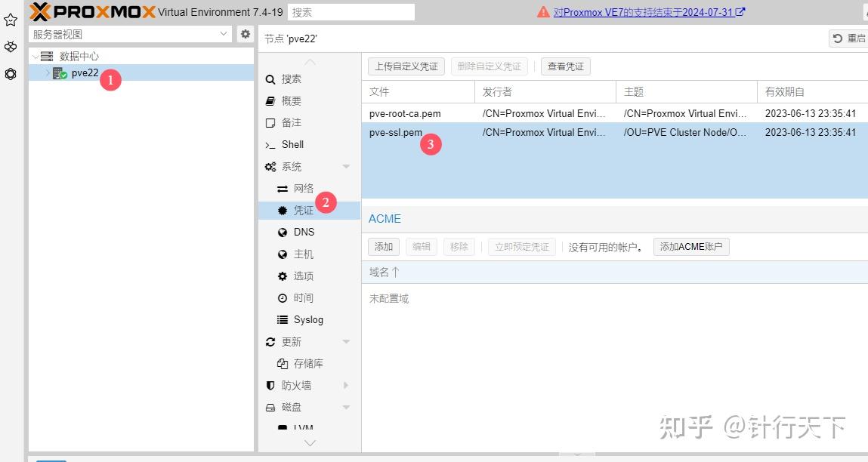Open network settings via the 网络 icon
Screen dimensions: 868x462
281,188
